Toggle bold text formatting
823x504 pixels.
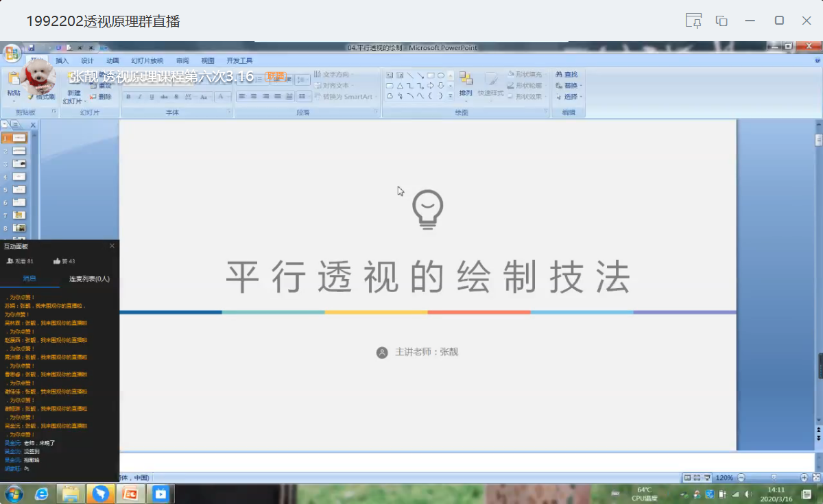click(x=128, y=97)
